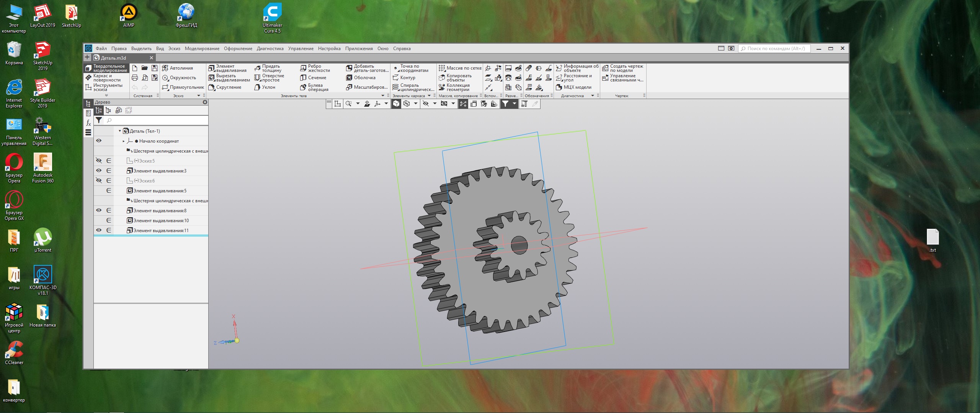
Task: Open the Диагностика menu
Action: coord(270,49)
